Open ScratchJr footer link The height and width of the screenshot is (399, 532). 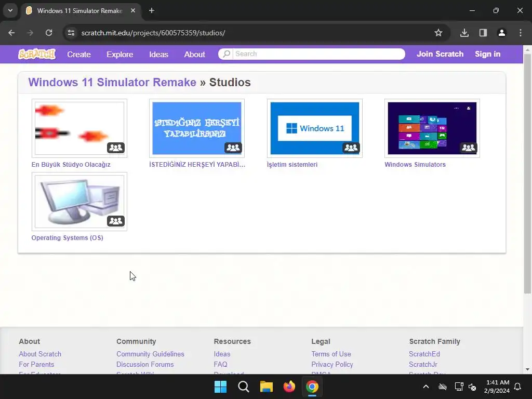pyautogui.click(x=423, y=364)
